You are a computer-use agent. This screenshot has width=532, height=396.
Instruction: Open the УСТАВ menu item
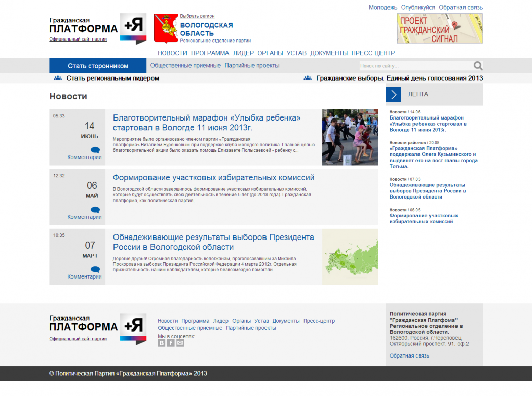(x=296, y=53)
